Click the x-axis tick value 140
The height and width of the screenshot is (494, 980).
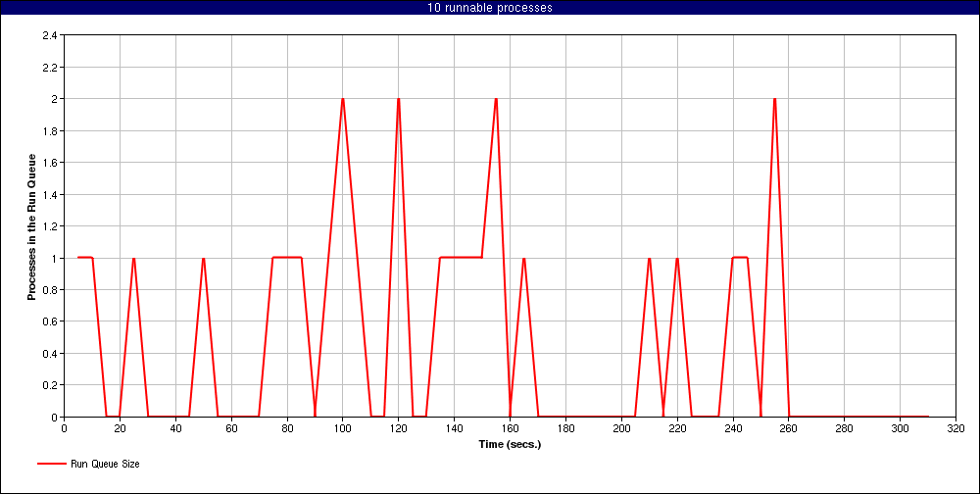[x=455, y=428]
